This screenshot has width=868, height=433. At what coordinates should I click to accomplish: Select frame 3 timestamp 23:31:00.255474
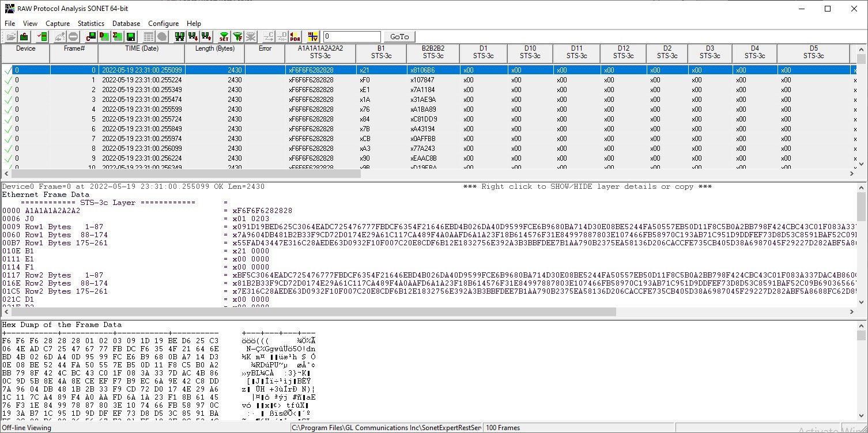pos(141,100)
